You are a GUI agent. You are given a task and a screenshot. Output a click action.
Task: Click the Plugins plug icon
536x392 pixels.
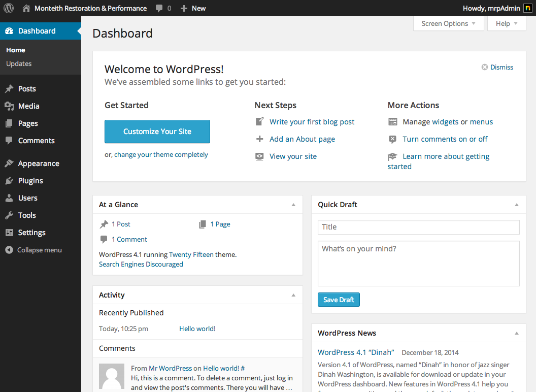coord(10,180)
